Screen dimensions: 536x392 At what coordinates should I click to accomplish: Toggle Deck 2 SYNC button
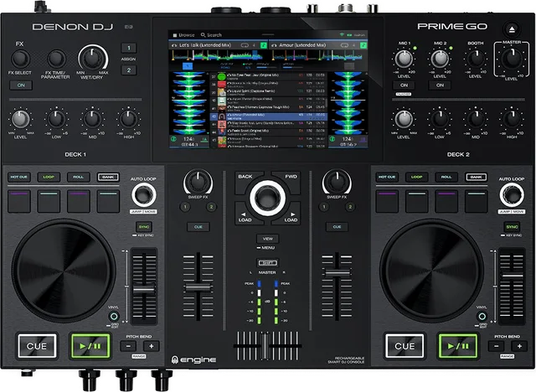[512, 227]
